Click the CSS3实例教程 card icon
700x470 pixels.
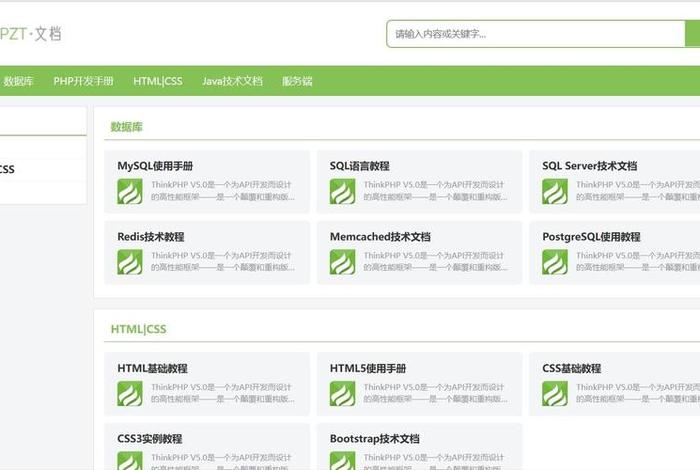click(130, 461)
